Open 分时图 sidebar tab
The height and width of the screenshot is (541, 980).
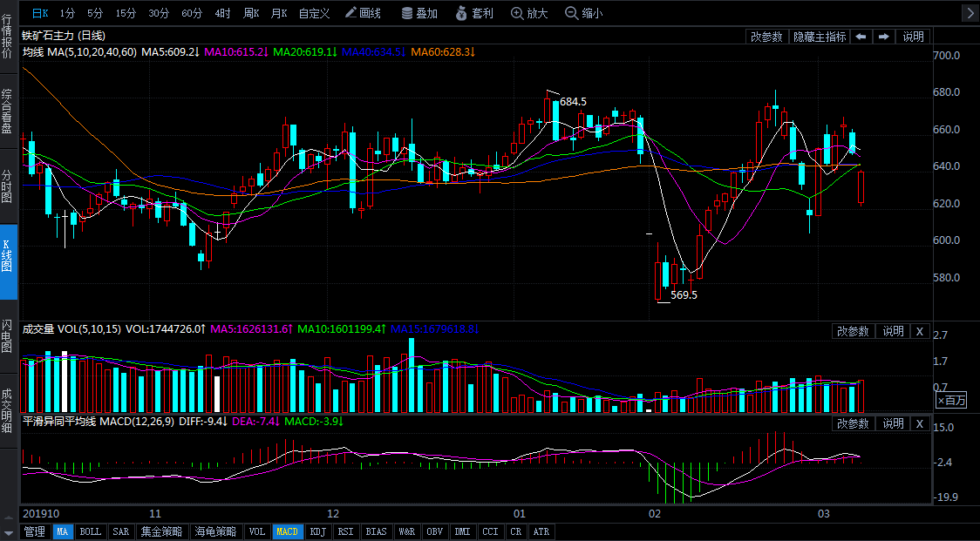click(x=7, y=186)
